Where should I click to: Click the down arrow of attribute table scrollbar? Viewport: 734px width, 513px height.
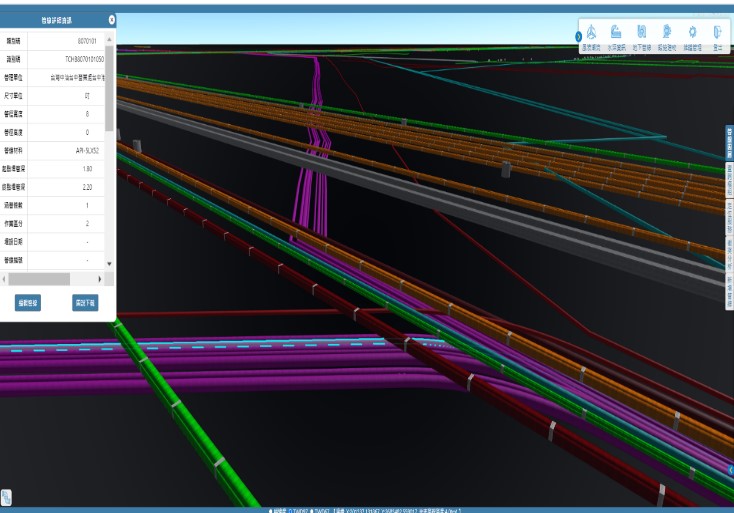[109, 264]
